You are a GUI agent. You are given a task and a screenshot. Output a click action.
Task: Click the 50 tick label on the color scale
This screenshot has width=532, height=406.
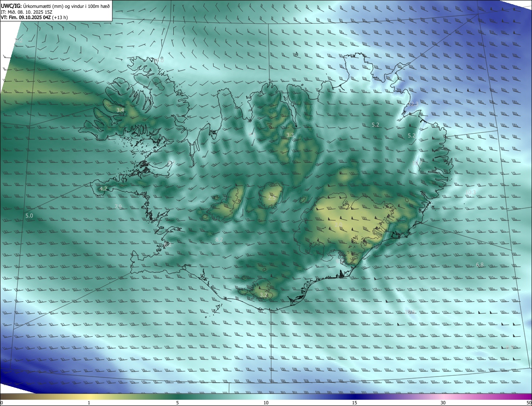tap(528, 403)
